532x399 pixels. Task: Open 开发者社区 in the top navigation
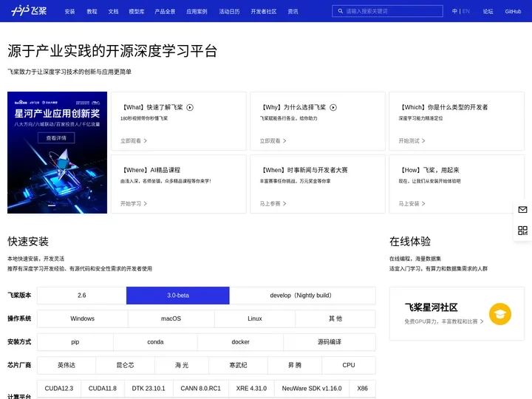[x=264, y=12]
